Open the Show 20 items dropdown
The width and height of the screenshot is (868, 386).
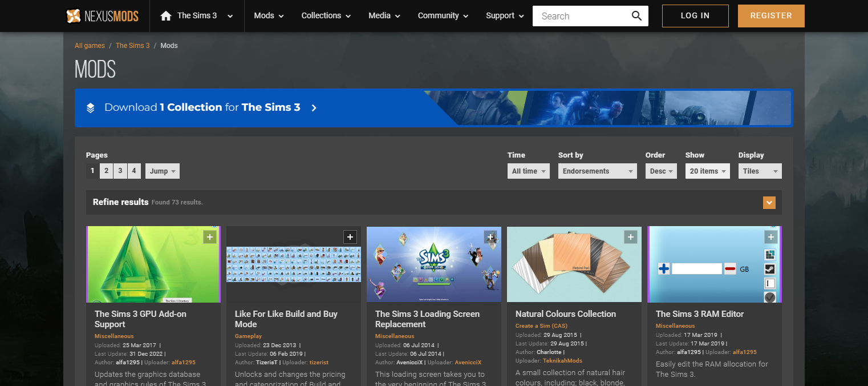(x=708, y=171)
